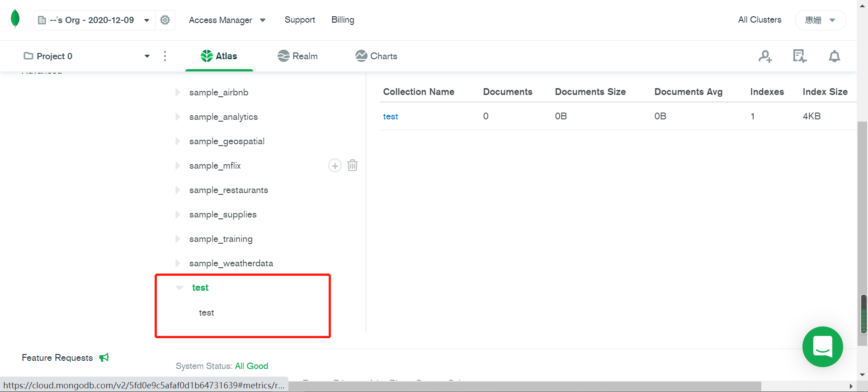Expand the sample_restaurants database
This screenshot has width=868, height=392.
point(178,190)
